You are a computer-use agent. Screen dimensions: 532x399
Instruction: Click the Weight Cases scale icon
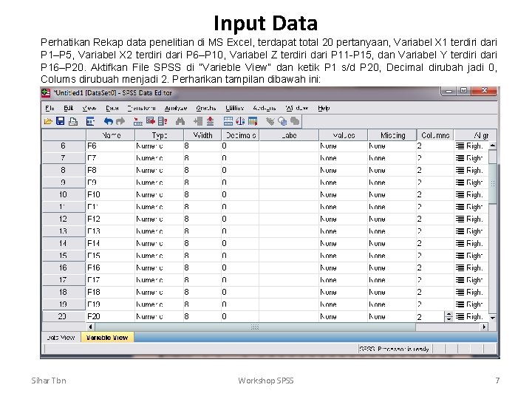point(240,121)
